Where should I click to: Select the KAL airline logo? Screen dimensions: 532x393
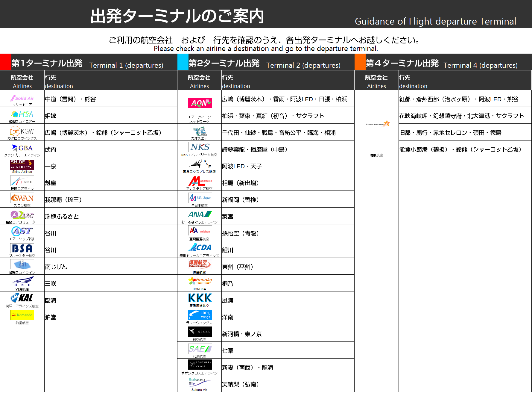tap(22, 298)
